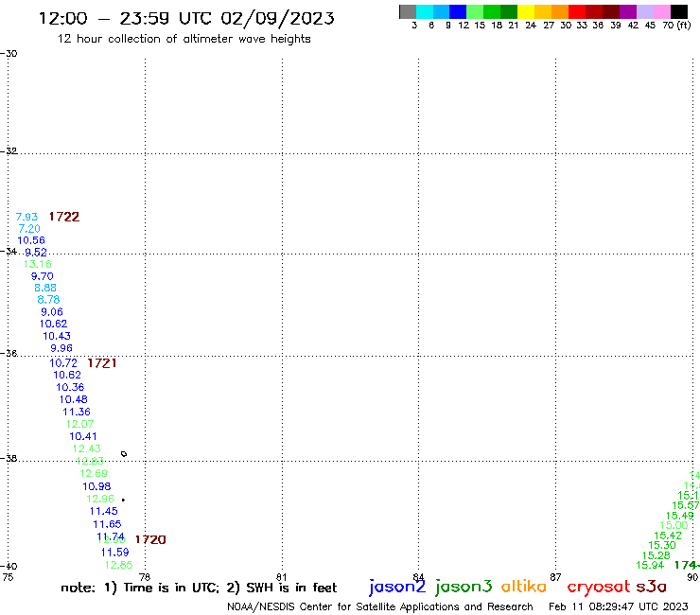Select the yellow swatch in the legend bar
The width and height of the screenshot is (700, 615).
click(526, 11)
